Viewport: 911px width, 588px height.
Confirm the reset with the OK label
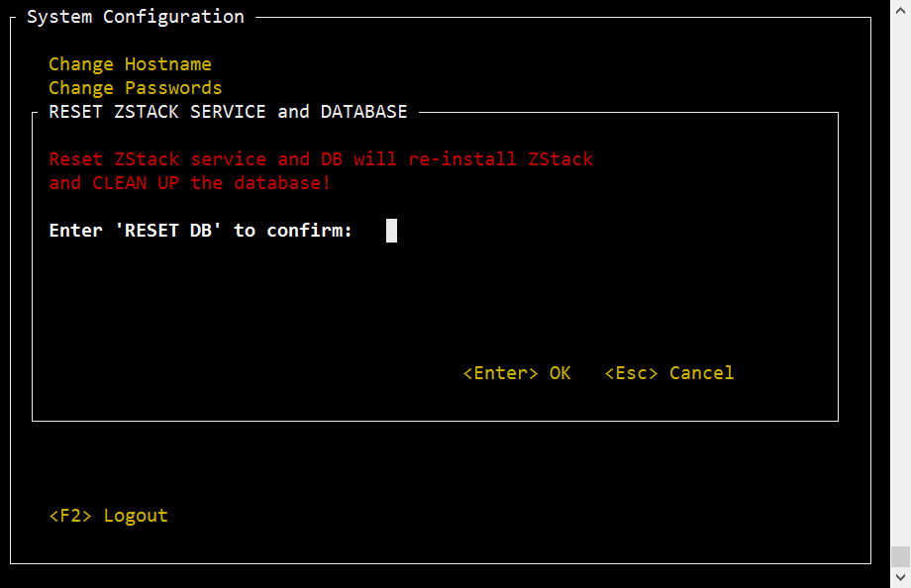click(x=560, y=373)
